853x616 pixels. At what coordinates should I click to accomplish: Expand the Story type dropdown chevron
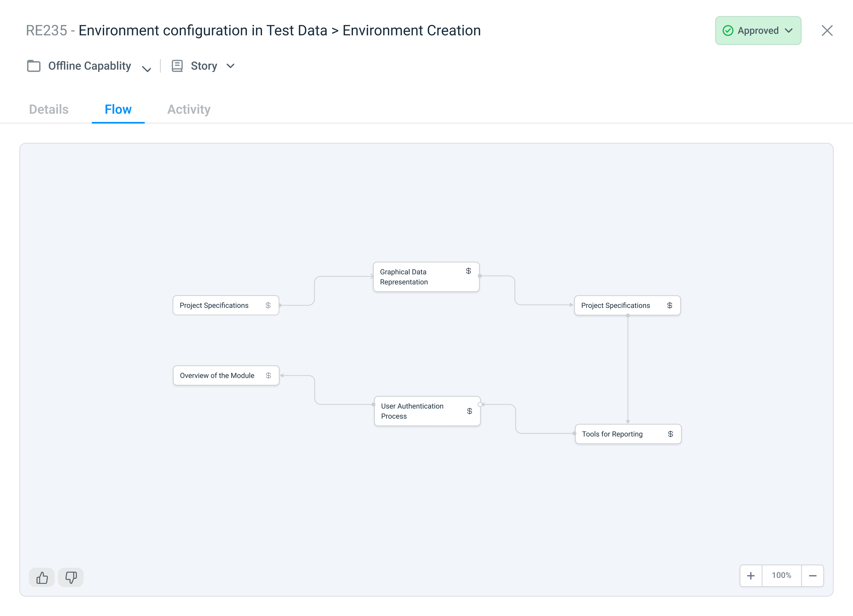pos(231,66)
